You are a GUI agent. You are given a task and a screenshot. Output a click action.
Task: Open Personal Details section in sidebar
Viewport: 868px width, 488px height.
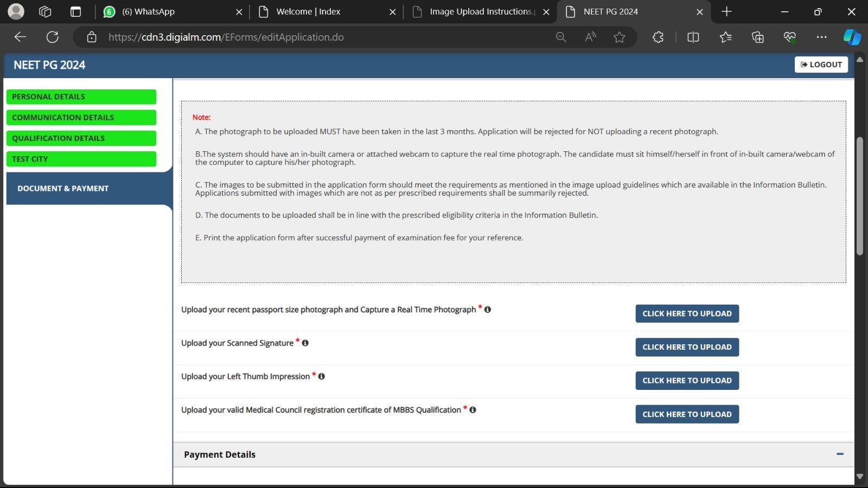(x=81, y=97)
